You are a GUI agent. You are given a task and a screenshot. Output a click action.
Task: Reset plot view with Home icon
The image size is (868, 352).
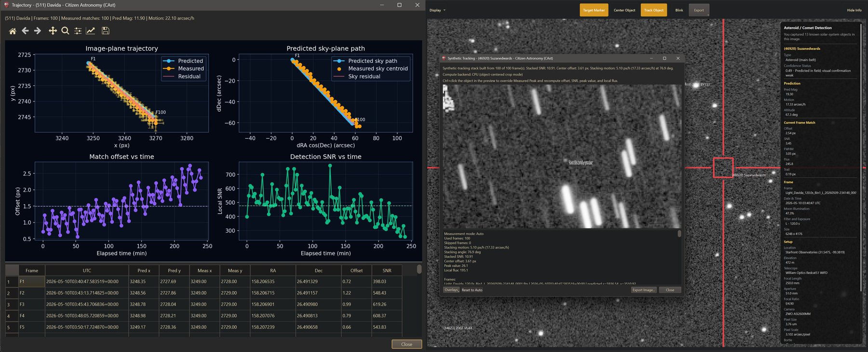click(x=13, y=31)
